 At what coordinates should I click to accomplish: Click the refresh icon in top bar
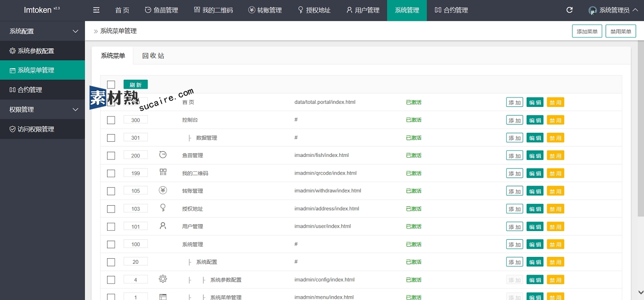tap(569, 10)
